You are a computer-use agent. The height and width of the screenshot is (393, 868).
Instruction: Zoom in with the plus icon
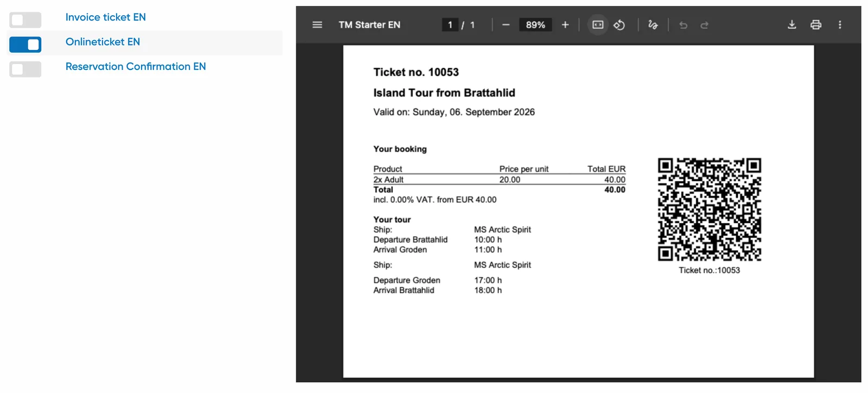[x=565, y=25]
